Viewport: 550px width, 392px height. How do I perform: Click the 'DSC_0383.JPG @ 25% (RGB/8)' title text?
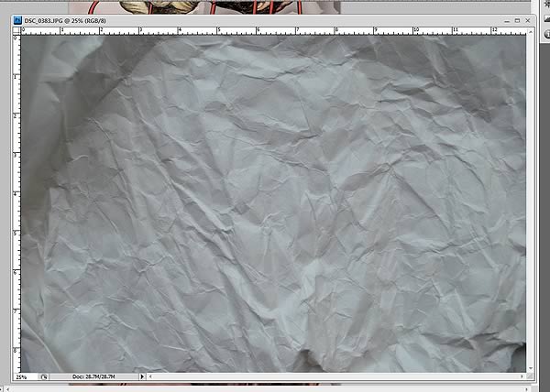[65, 21]
